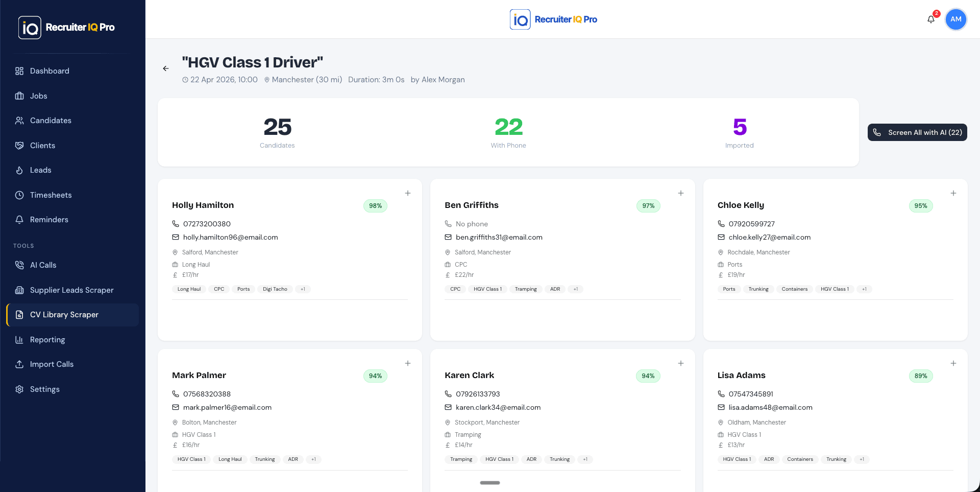Image resolution: width=980 pixels, height=492 pixels.
Task: Click the phone icon beside Lisa Adams' number
Action: (x=721, y=394)
